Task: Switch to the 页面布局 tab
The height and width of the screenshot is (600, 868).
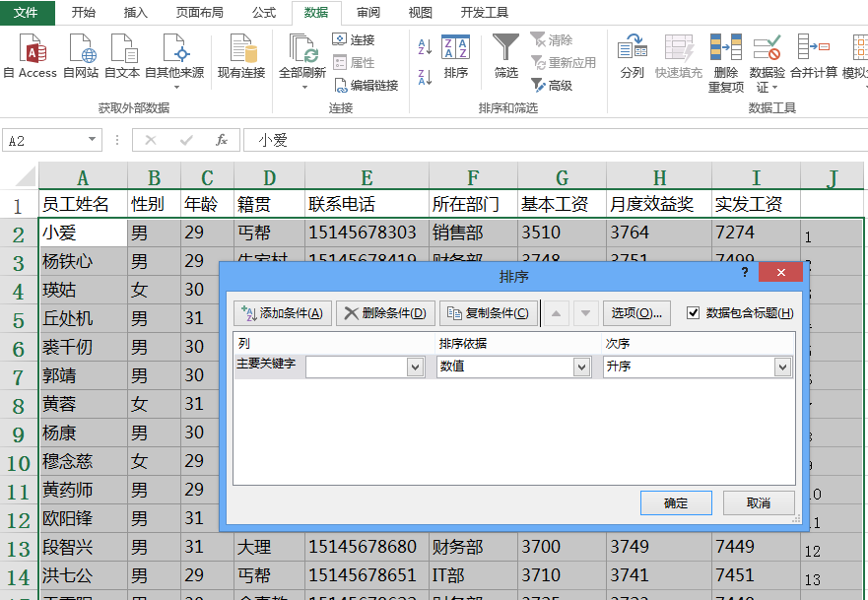Action: click(199, 12)
